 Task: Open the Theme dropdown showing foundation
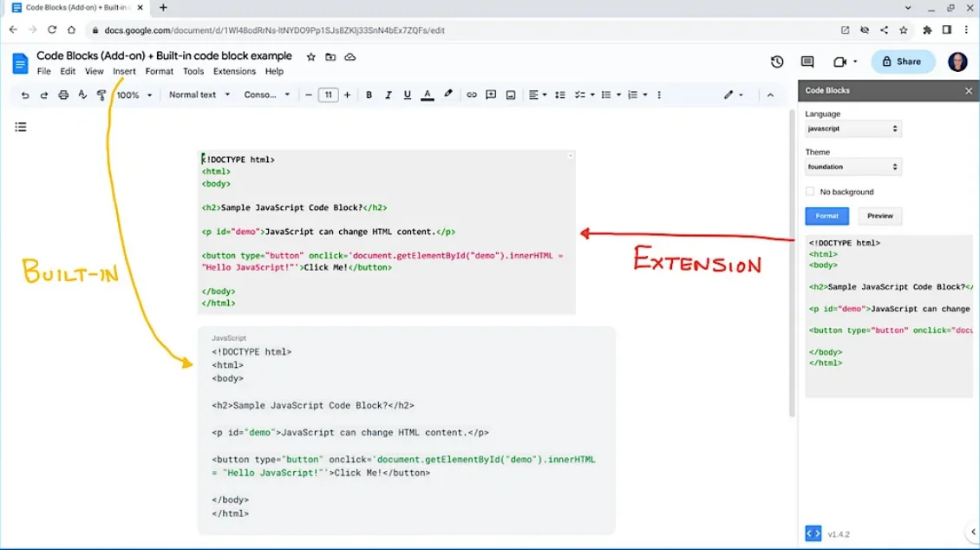pyautogui.click(x=853, y=167)
